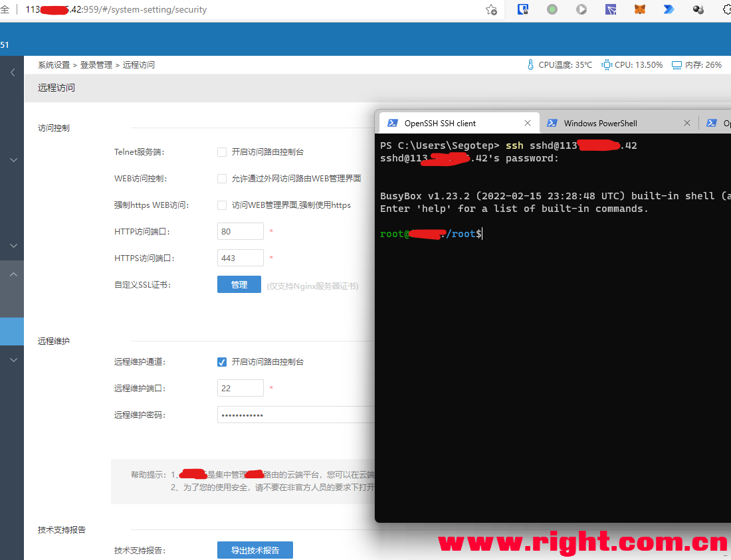Image resolution: width=731 pixels, height=560 pixels.
Task: Collapse the sidebar with left chevron
Action: coord(13,72)
